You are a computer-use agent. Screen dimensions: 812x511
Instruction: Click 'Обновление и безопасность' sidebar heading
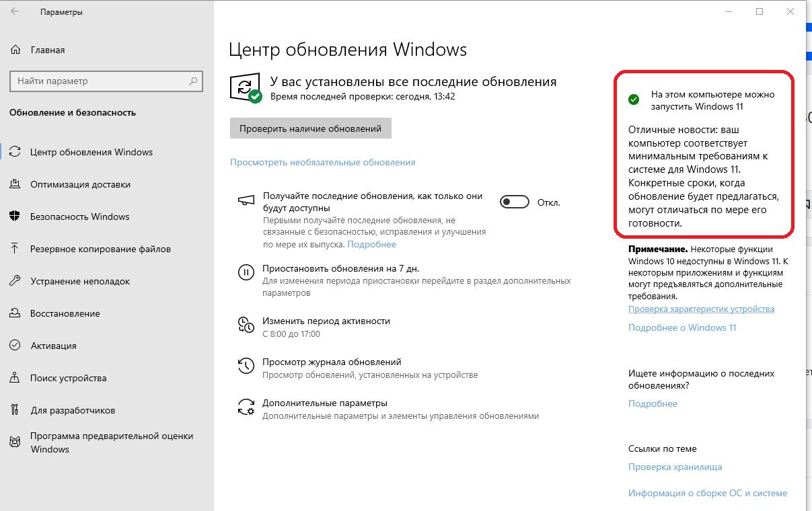pyautogui.click(x=73, y=112)
